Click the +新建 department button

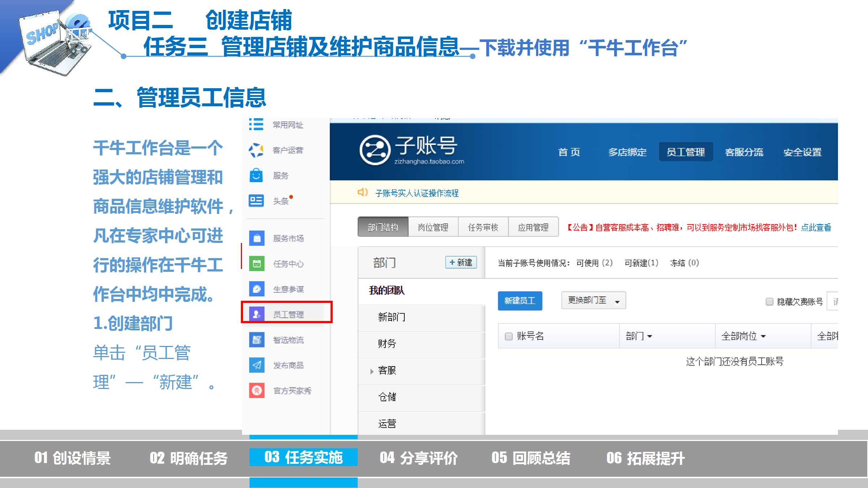tap(461, 262)
